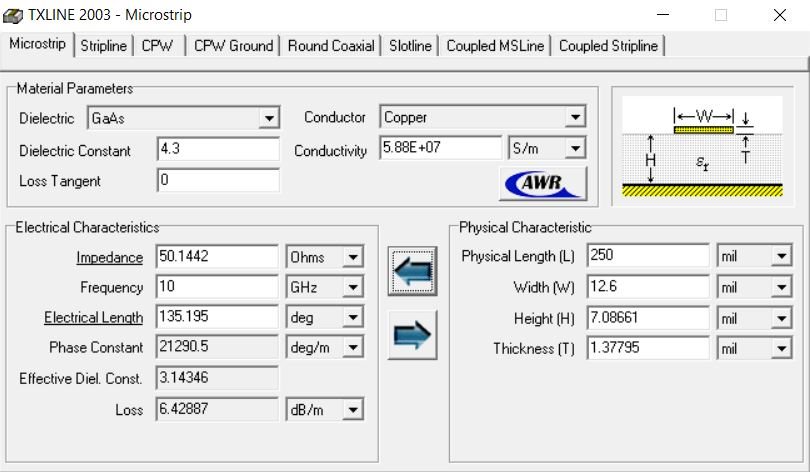Open the Coupled MSLine tab
810x472 pixels.
(x=495, y=46)
